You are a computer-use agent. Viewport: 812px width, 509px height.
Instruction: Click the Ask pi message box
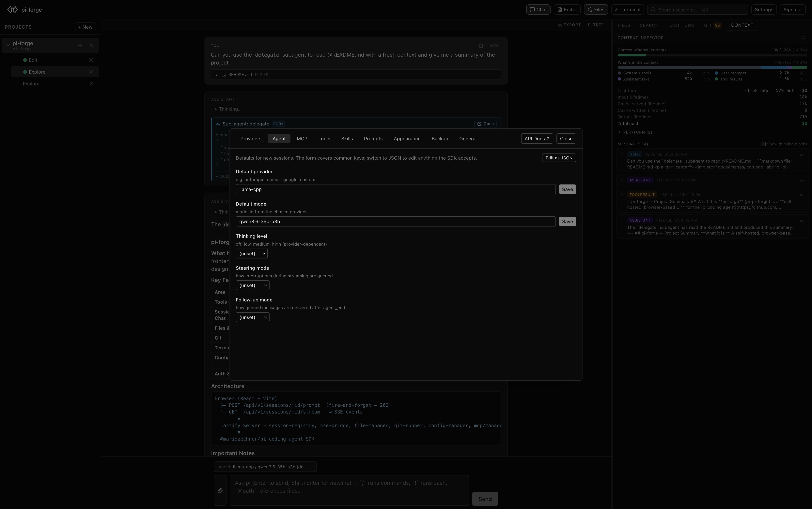pyautogui.click(x=349, y=490)
